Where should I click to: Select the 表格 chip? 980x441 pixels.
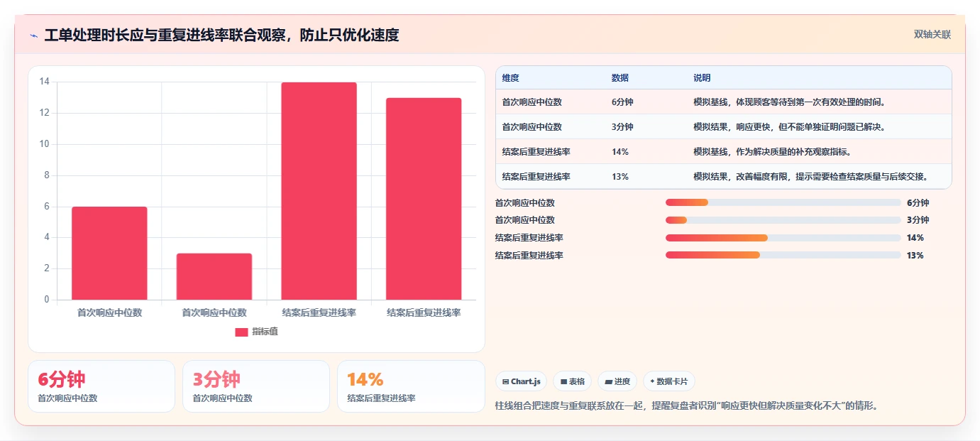tap(572, 381)
